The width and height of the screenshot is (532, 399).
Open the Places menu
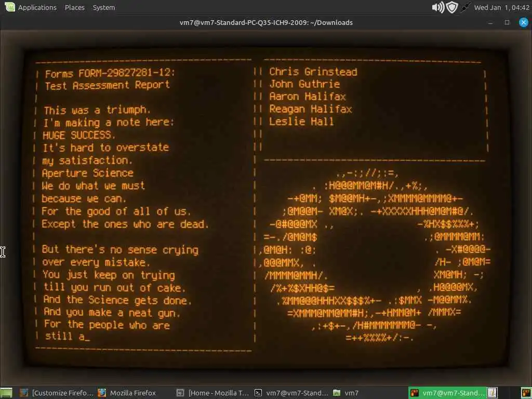click(75, 7)
